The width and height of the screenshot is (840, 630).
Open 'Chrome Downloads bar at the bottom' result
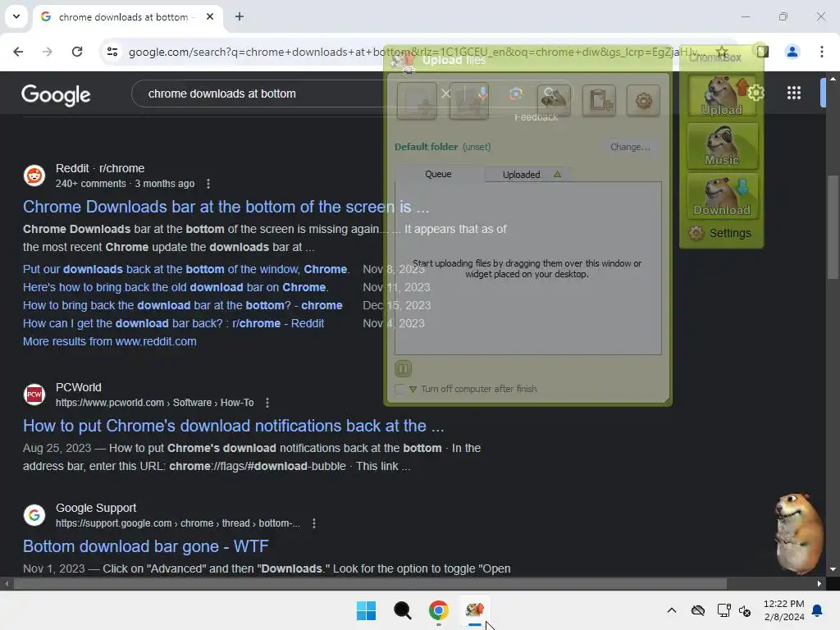tap(226, 207)
